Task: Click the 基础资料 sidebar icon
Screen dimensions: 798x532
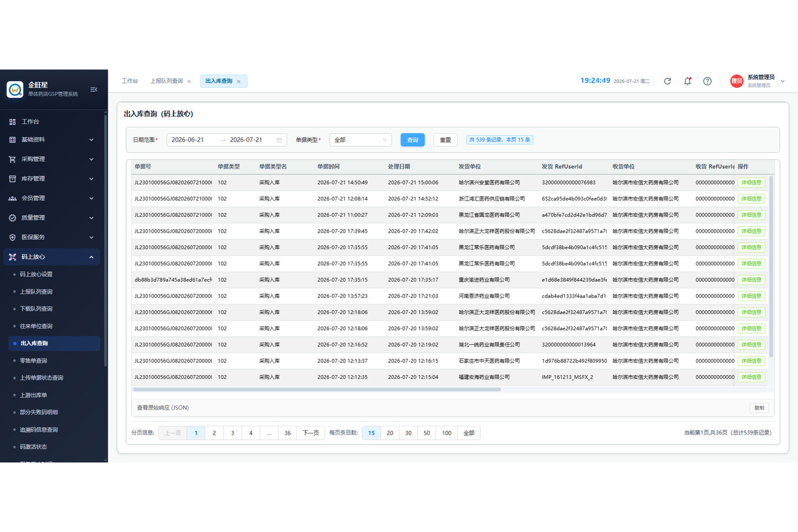Action: pyautogui.click(x=12, y=140)
